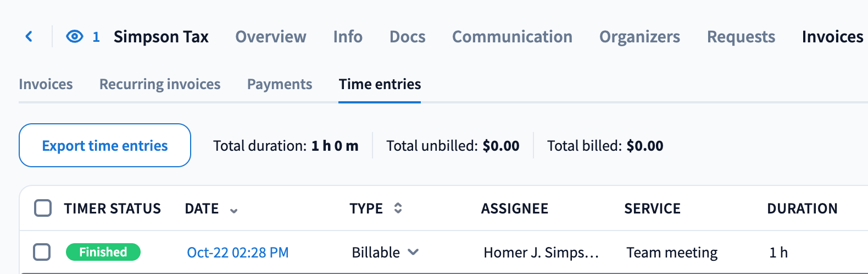Toggle Date column sort arrow

click(234, 210)
